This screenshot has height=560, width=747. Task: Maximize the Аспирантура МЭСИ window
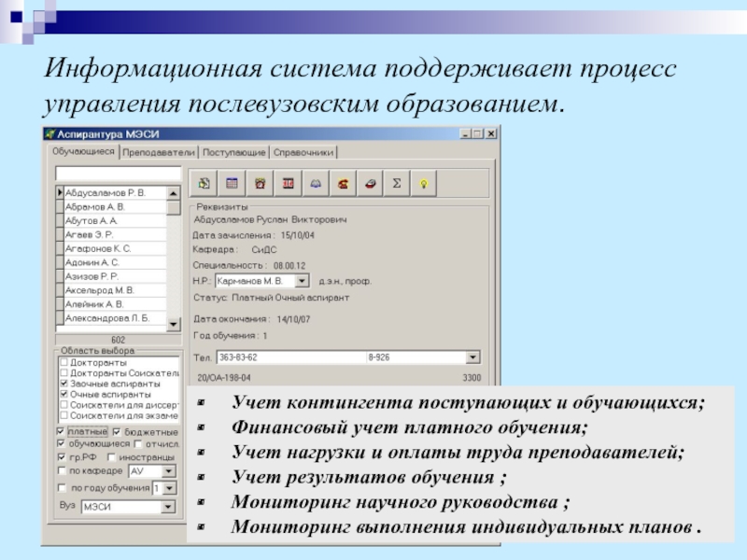477,133
